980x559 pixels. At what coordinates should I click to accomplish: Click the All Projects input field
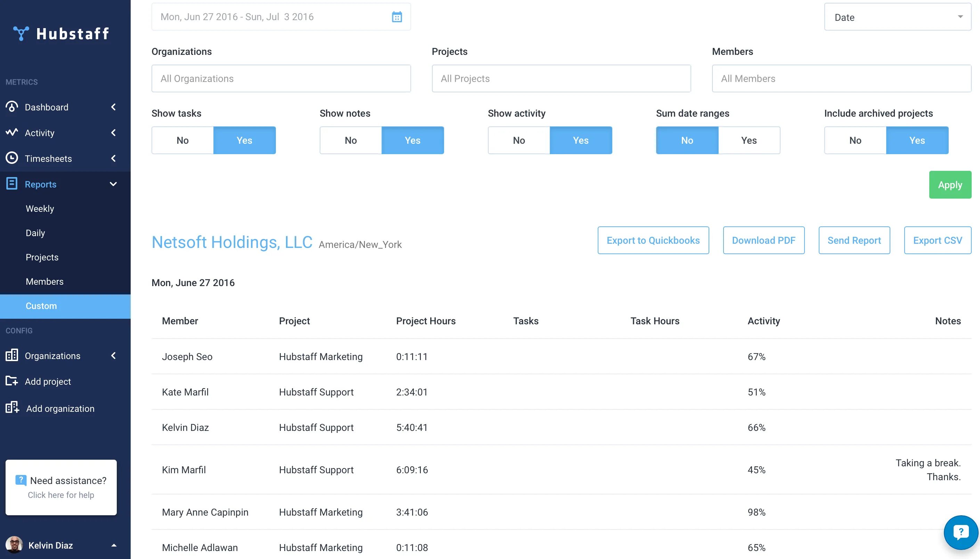(x=561, y=79)
